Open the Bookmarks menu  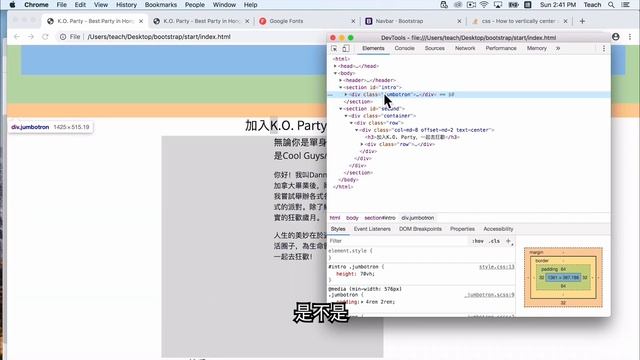click(161, 5)
